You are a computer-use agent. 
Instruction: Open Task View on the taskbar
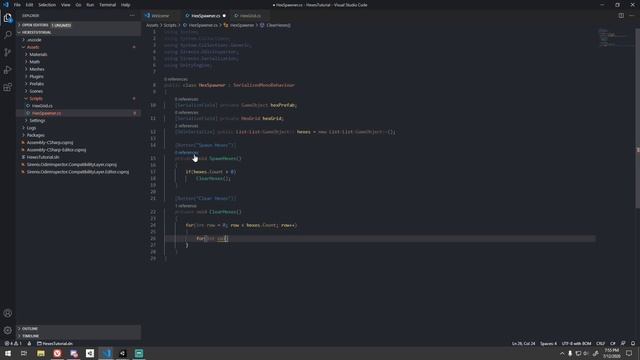coord(24,353)
